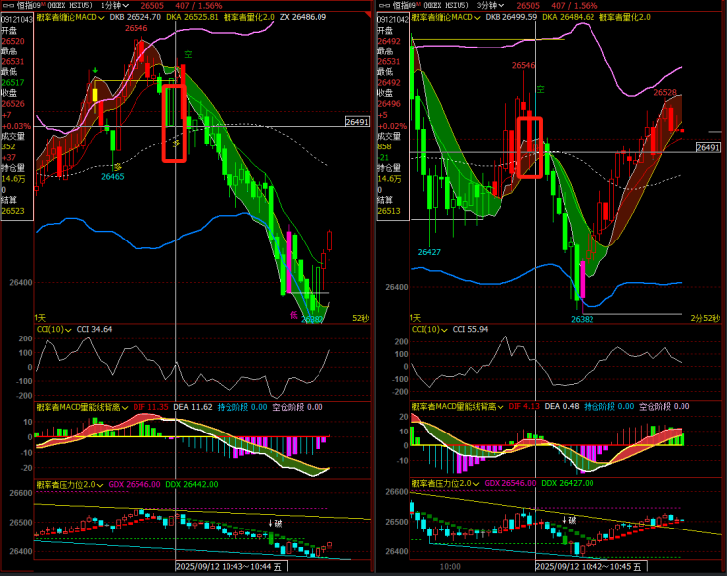This screenshot has width=728, height=577.
Task: Click the 破 breakout marker in left pressure panel
Action: tap(276, 521)
